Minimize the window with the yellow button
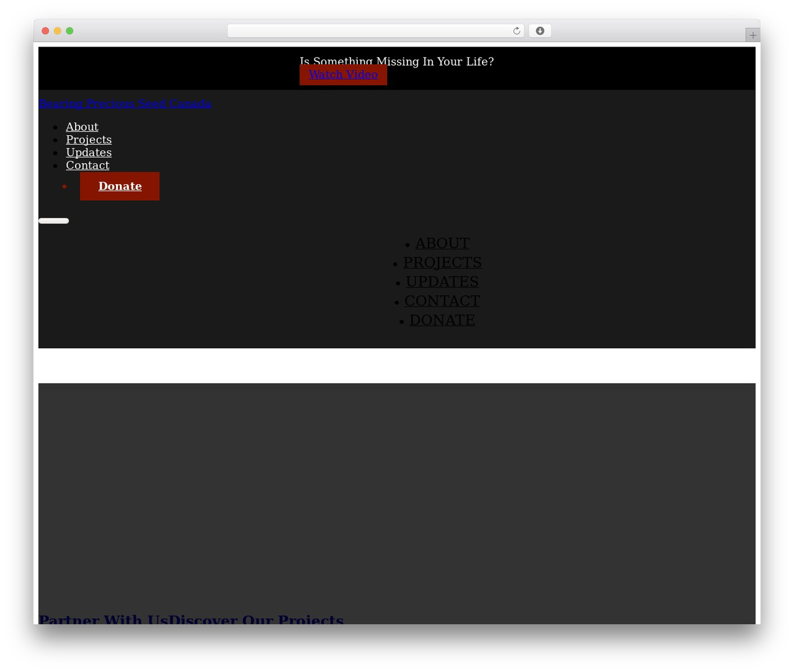This screenshot has height=672, width=794. 57,31
